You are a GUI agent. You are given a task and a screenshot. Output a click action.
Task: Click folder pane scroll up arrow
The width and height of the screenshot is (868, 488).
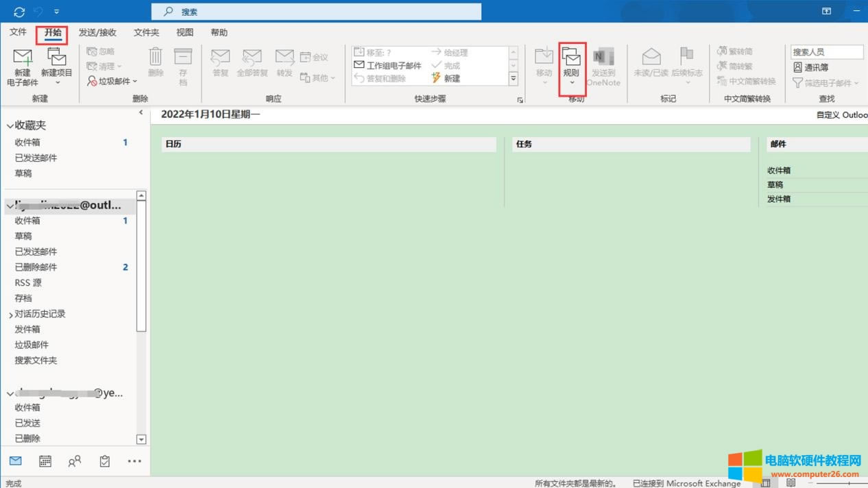coord(141,196)
